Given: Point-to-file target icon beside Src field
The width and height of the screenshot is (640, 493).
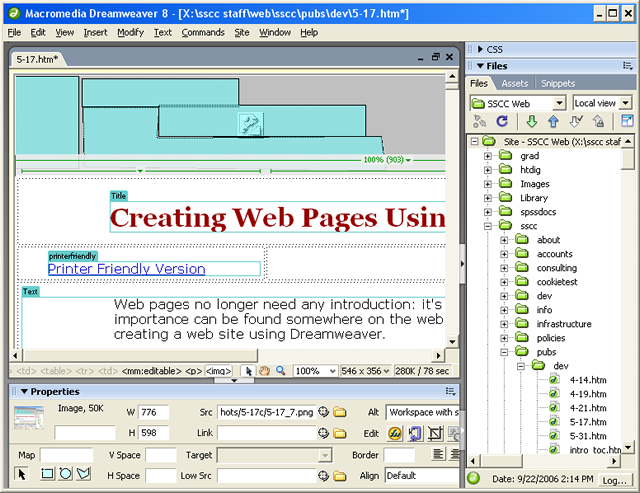Looking at the screenshot, I should point(323,412).
